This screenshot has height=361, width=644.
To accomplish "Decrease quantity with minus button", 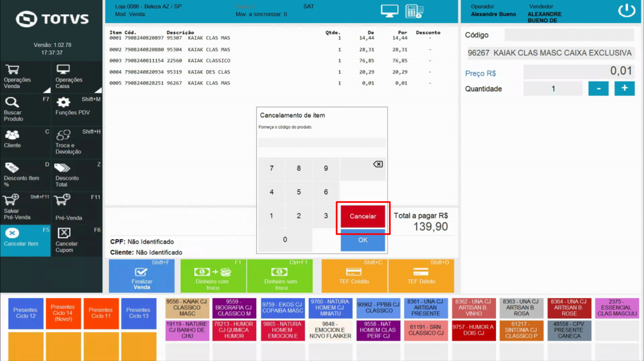I will tap(598, 89).
